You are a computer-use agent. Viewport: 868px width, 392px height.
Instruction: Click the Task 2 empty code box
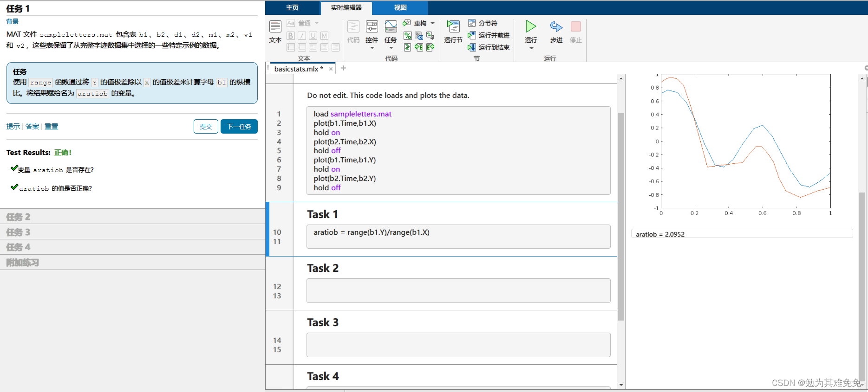click(x=458, y=291)
